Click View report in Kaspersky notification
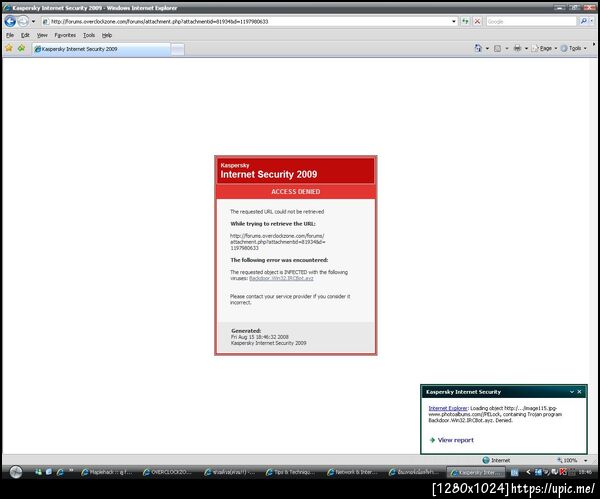600x499 pixels. click(x=455, y=440)
